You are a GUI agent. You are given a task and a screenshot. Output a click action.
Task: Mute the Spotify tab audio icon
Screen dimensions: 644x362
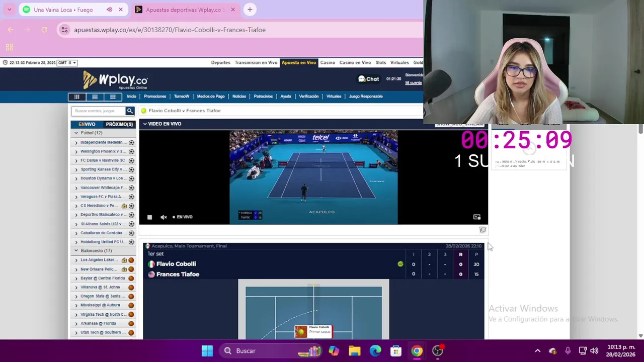109,10
